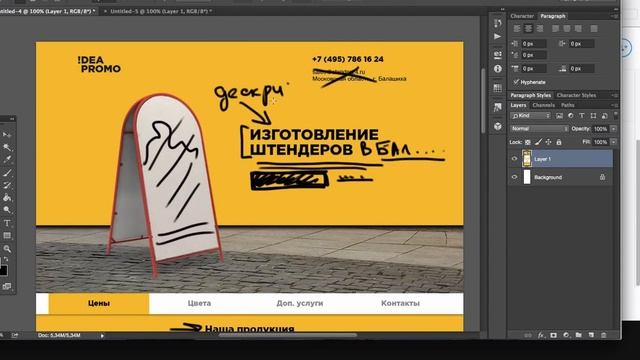Select the Paragraph Styles tab
The height and width of the screenshot is (360, 640).
point(531,95)
